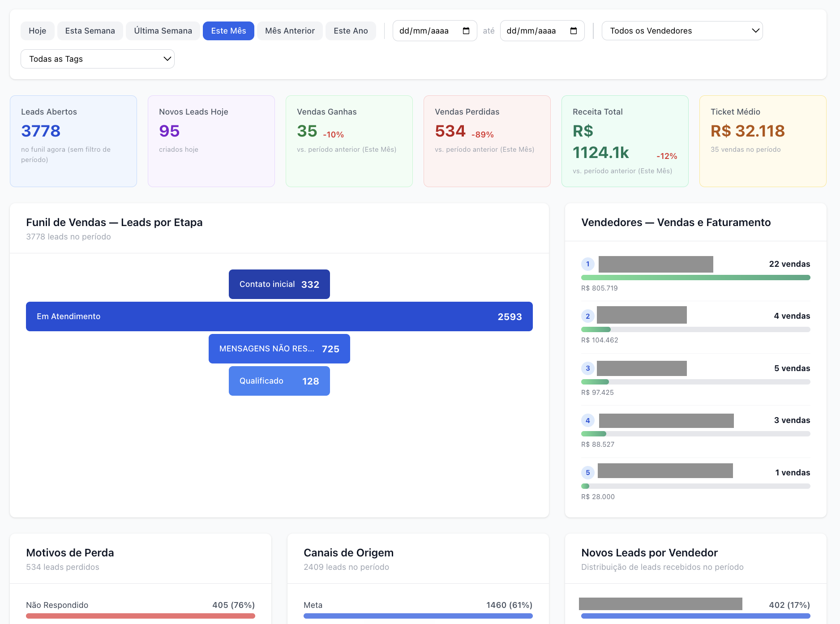Click rank 2 seller badge

[x=588, y=316]
